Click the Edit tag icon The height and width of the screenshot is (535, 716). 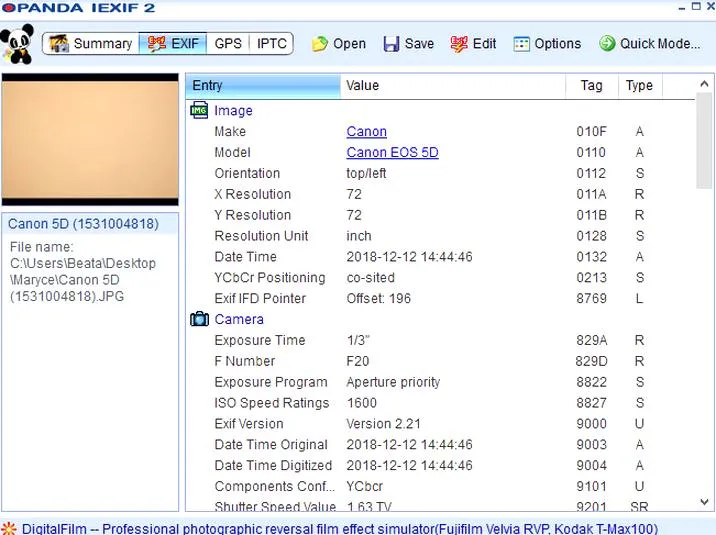click(458, 44)
